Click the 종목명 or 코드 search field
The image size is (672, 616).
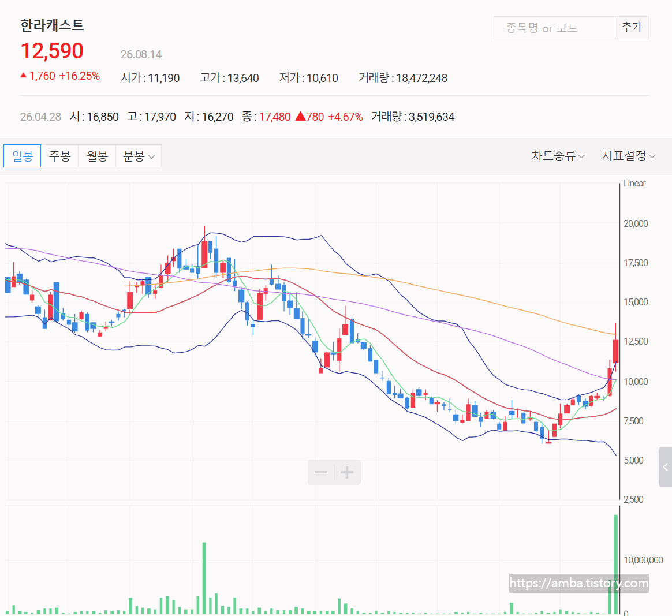pyautogui.click(x=554, y=28)
